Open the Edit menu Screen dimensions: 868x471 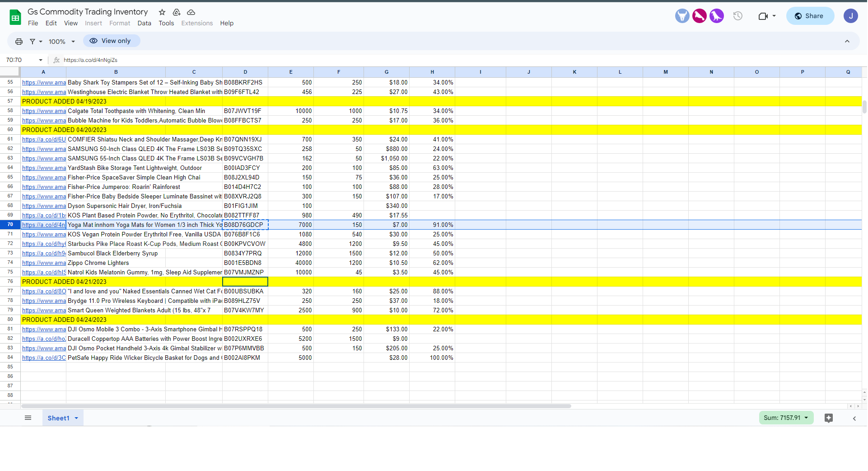click(x=51, y=23)
